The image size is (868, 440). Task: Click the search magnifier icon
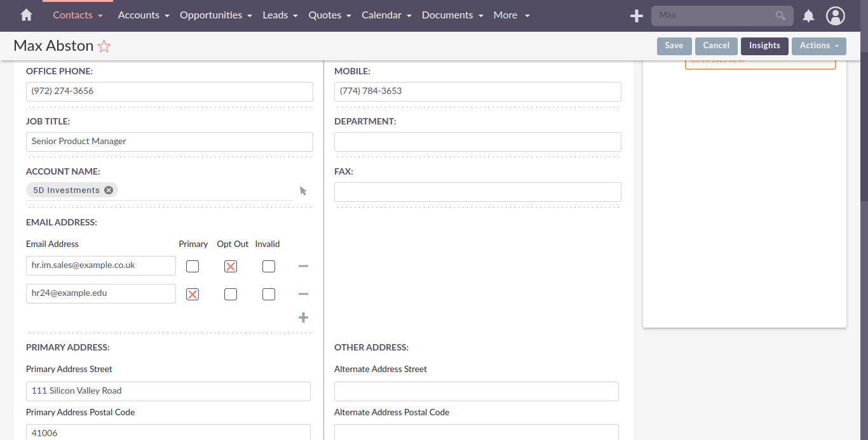click(780, 15)
